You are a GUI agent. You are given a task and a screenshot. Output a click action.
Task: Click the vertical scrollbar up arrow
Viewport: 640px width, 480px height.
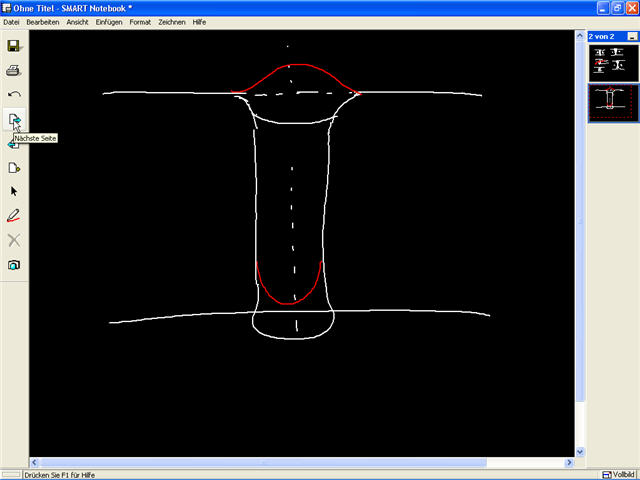point(580,35)
